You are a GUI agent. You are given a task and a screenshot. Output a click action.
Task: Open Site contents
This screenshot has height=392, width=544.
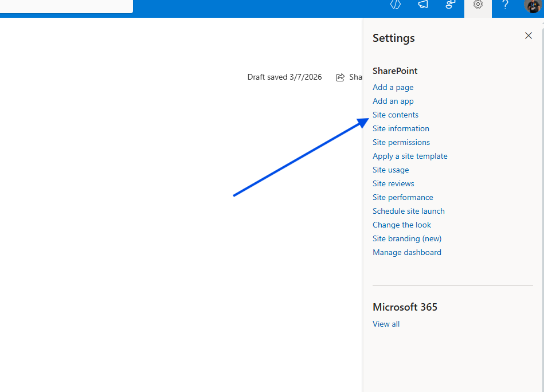pos(396,115)
